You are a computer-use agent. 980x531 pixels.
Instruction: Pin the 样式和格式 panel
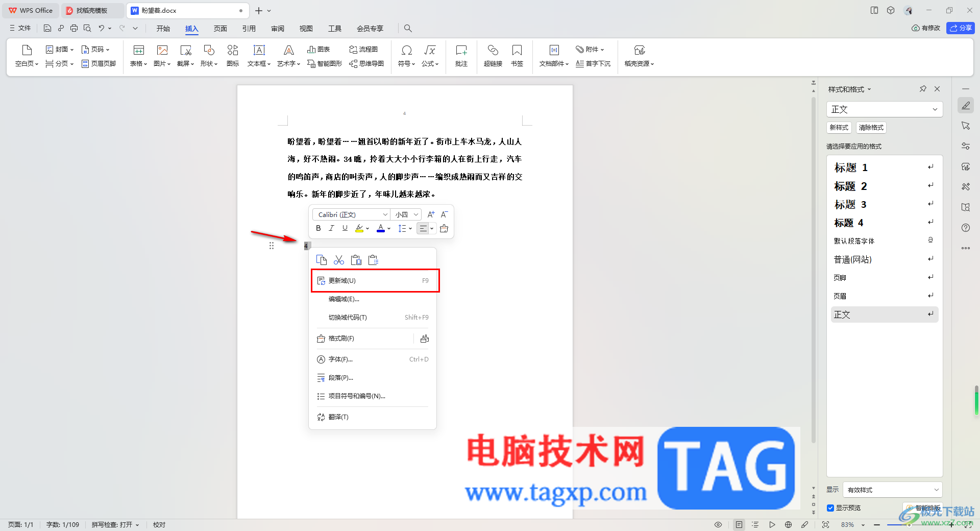pyautogui.click(x=923, y=89)
